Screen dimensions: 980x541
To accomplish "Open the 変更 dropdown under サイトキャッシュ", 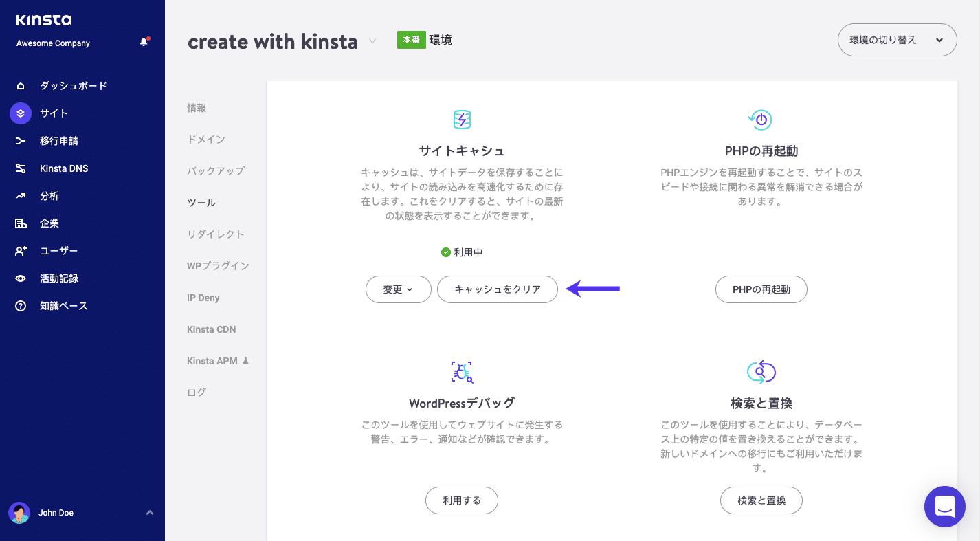I will (x=398, y=289).
